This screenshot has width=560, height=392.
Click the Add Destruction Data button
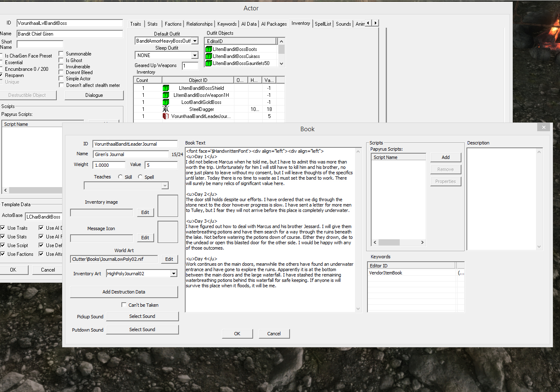click(124, 292)
